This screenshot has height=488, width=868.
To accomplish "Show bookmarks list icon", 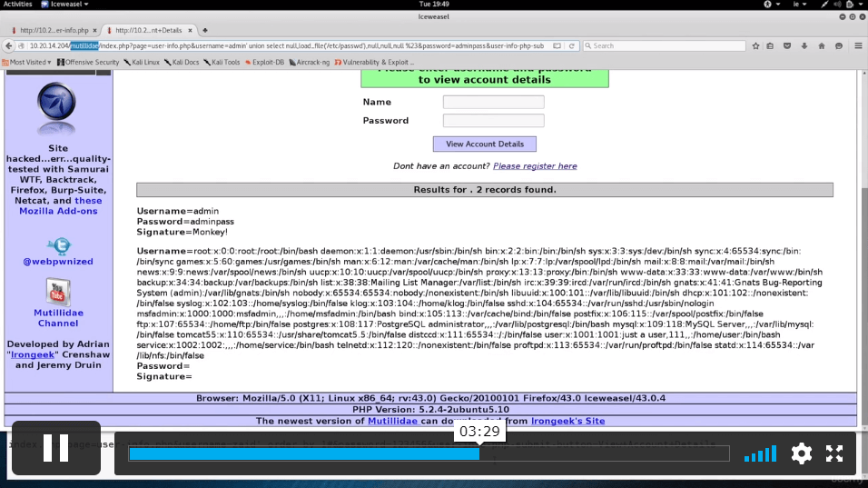I will coord(770,46).
